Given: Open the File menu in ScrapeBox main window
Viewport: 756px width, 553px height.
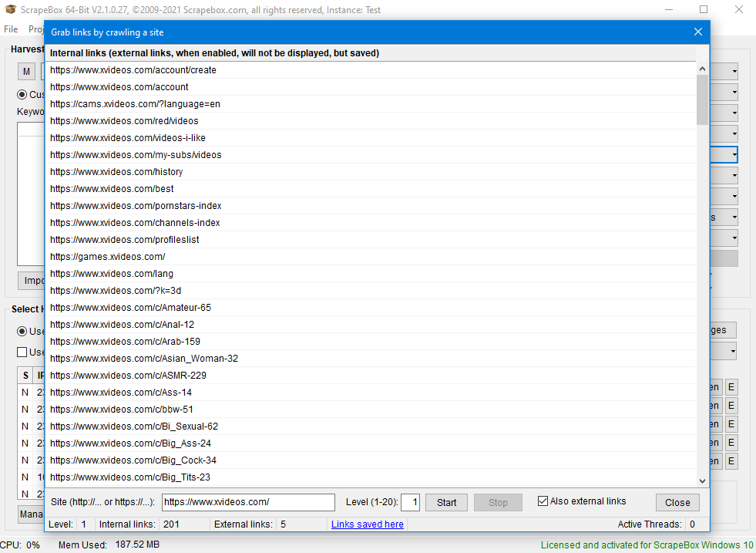Looking at the screenshot, I should (x=11, y=29).
